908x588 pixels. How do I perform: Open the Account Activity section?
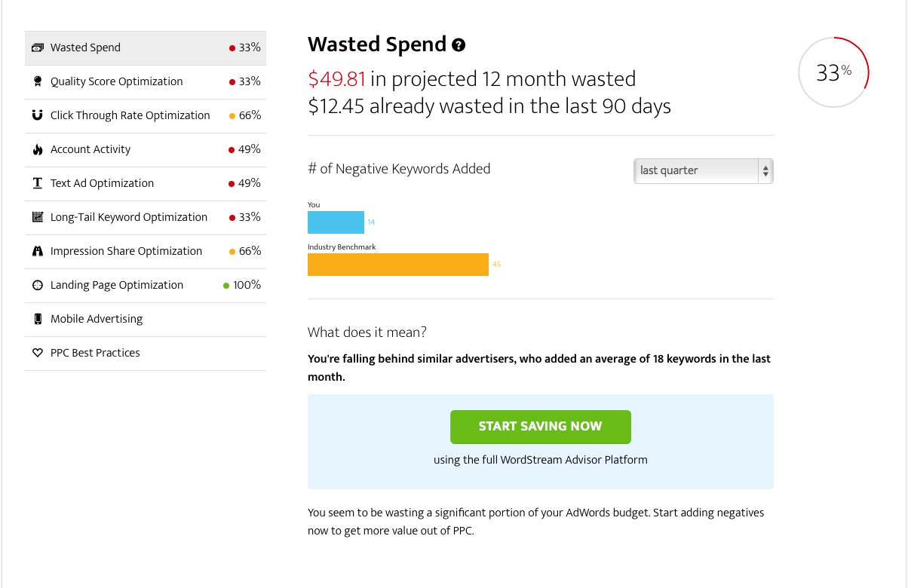coord(146,149)
